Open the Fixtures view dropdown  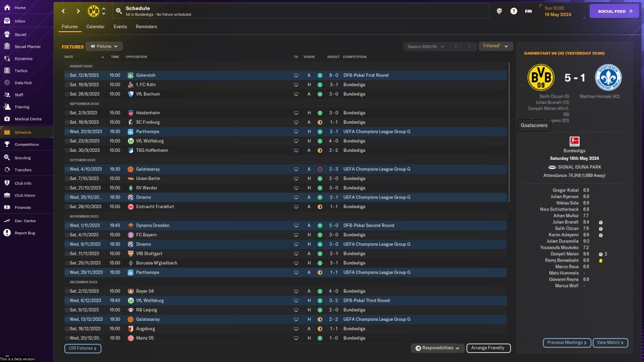pos(104,46)
